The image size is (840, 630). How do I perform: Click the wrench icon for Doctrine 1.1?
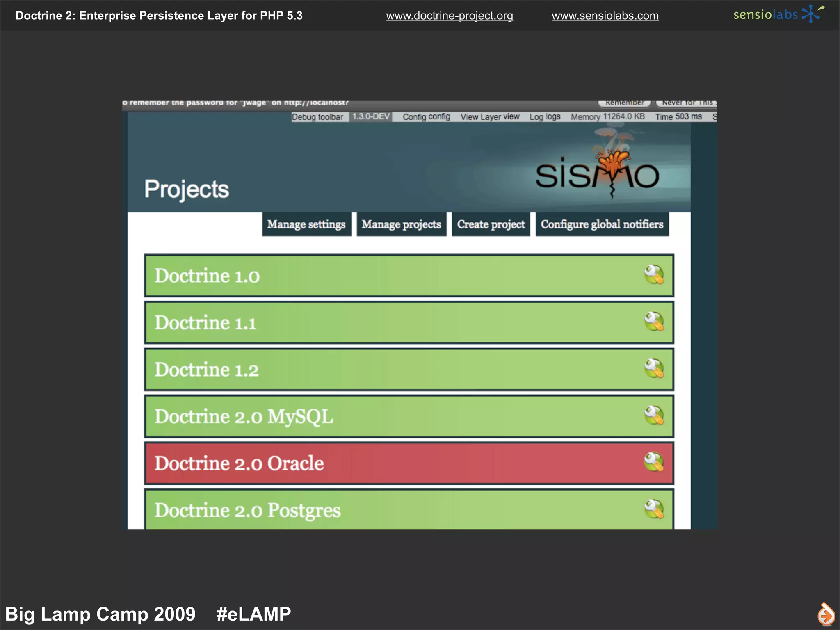point(654,322)
